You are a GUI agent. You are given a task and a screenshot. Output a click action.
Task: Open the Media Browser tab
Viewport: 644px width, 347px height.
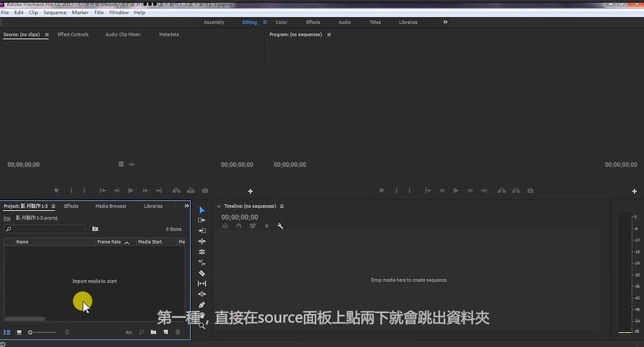(x=111, y=206)
